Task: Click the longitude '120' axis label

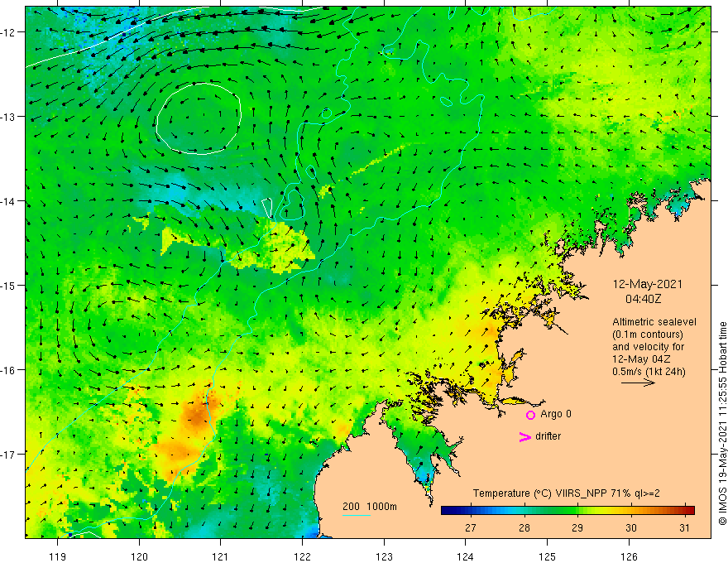Action: 139,556
